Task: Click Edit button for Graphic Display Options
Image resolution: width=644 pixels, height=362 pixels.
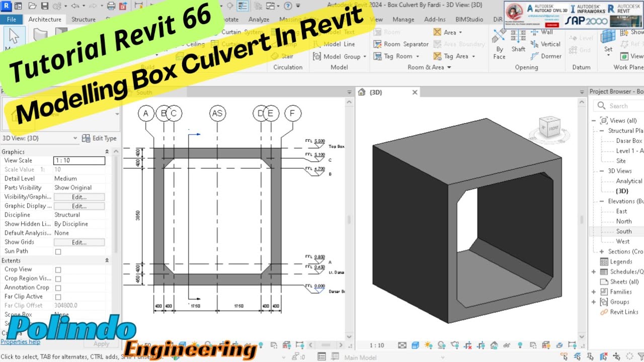Action: pos(79,206)
